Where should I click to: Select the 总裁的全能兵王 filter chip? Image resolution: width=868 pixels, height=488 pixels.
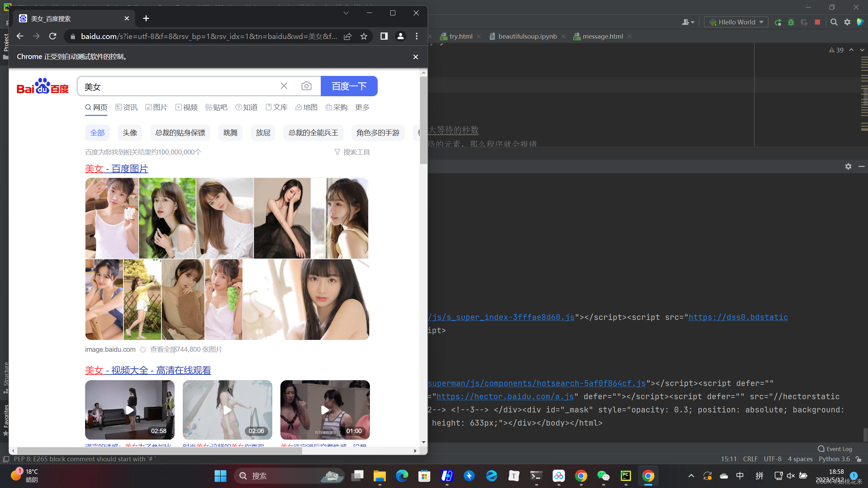point(313,133)
